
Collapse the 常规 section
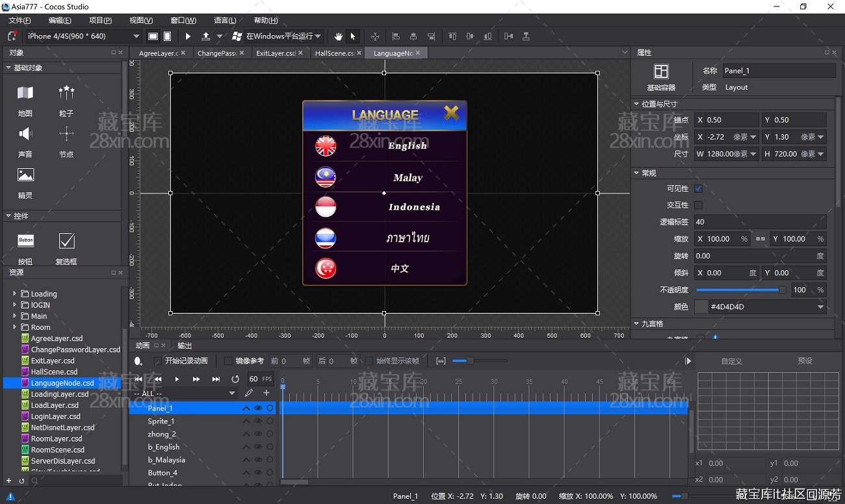point(636,173)
